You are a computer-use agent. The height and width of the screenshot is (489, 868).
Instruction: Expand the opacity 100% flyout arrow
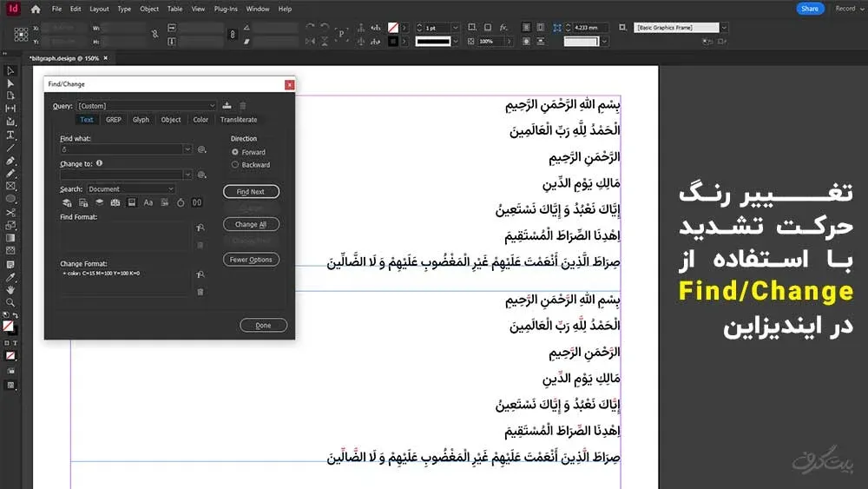point(509,42)
